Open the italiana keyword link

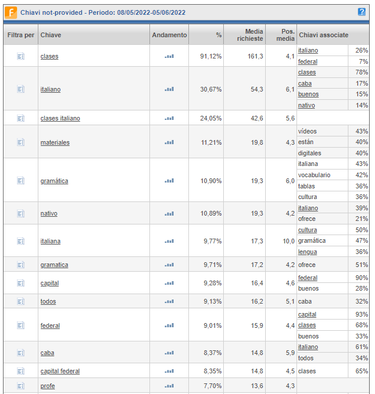[x=50, y=241]
